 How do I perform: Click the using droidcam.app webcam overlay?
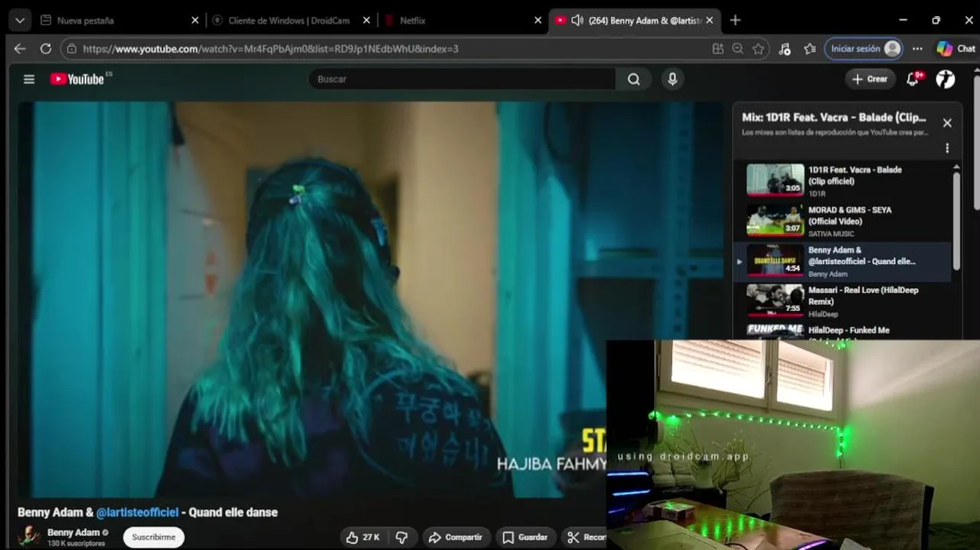(x=793, y=445)
